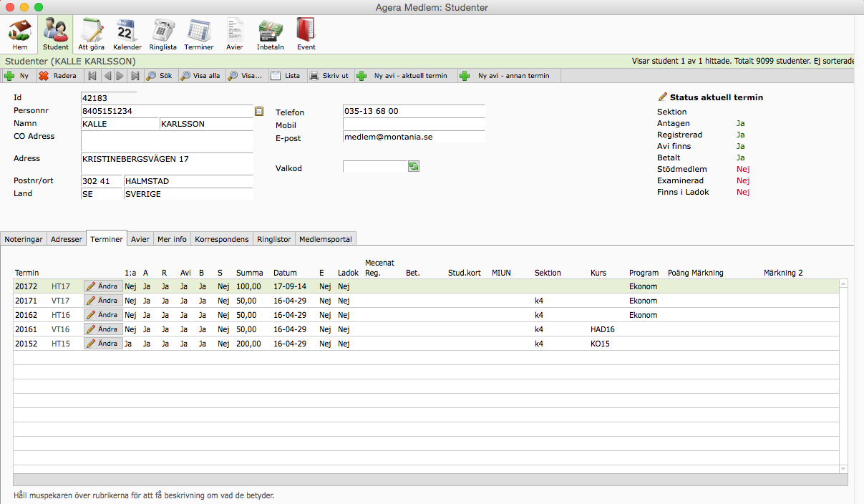Click the CO Adress input field
The width and height of the screenshot is (864, 504).
pos(167,142)
